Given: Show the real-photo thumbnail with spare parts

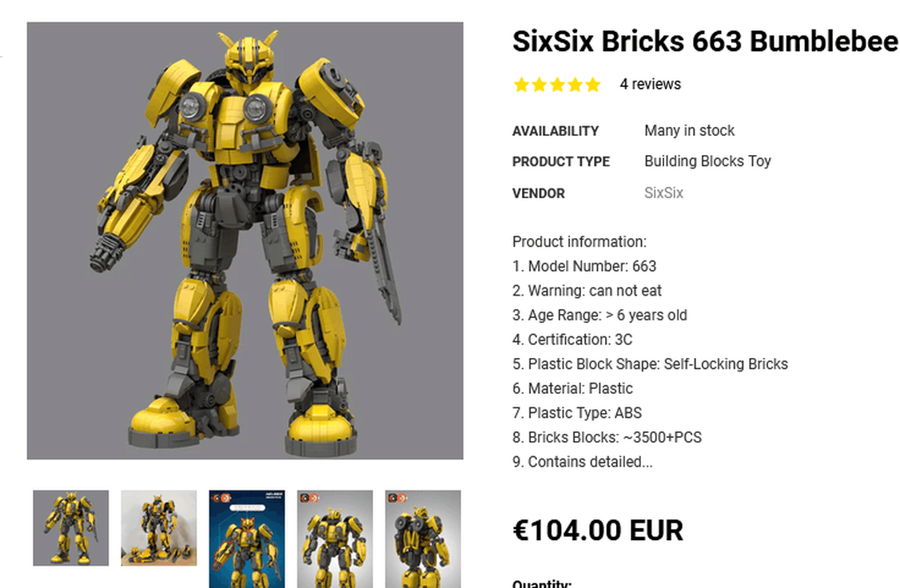Looking at the screenshot, I should click(x=159, y=528).
